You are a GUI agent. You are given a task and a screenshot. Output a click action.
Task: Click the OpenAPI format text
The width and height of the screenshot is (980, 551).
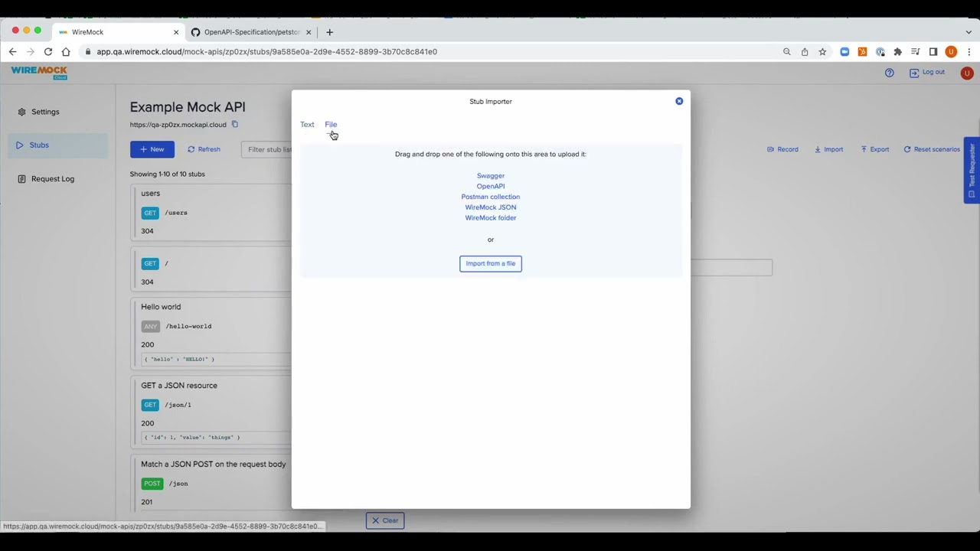tap(491, 187)
